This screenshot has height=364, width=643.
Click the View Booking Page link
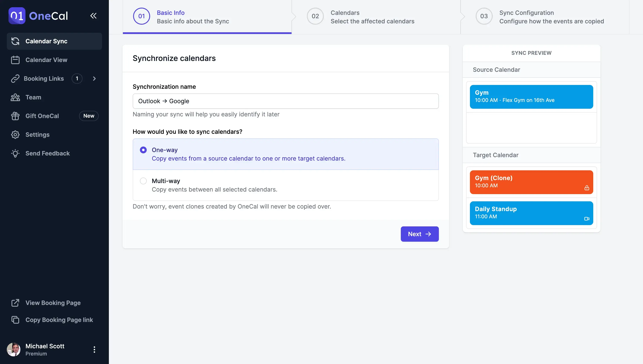coord(53,303)
